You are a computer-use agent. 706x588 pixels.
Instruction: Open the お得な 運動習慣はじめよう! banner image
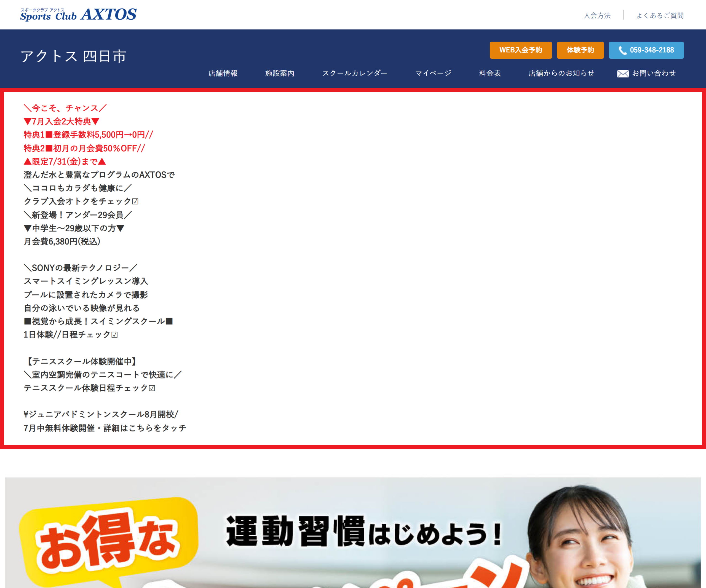[x=353, y=533]
